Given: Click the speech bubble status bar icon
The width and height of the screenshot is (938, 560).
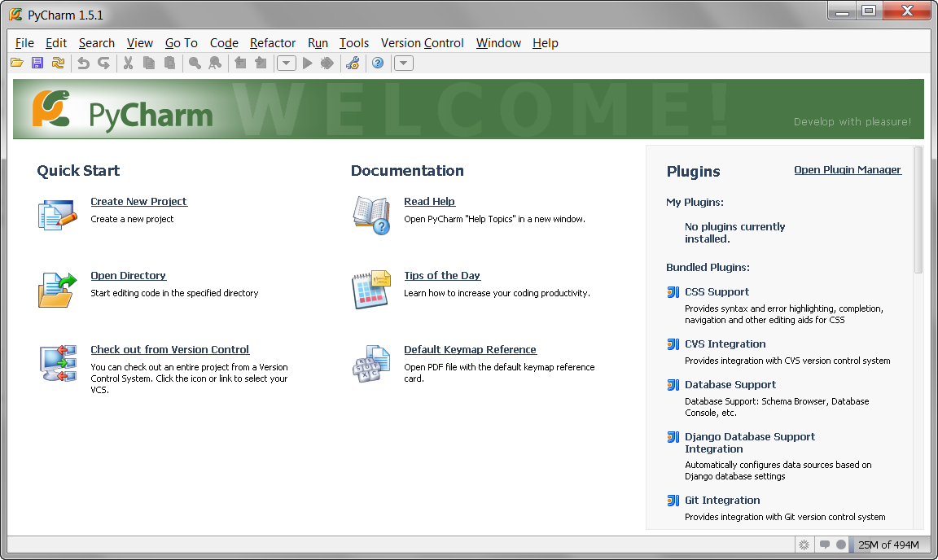Looking at the screenshot, I should click(824, 545).
